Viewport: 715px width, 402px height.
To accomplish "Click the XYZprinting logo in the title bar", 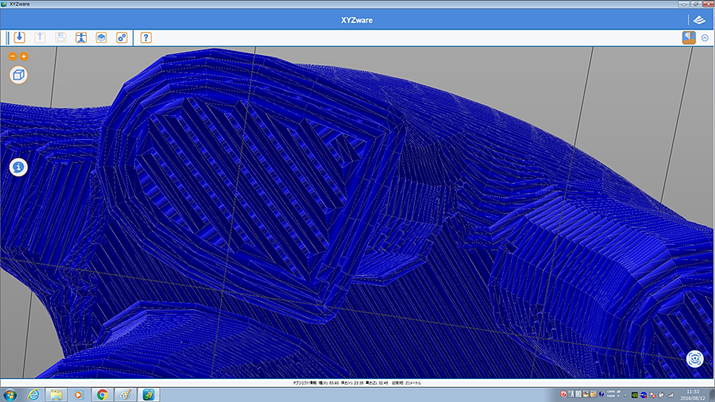I will pyautogui.click(x=697, y=19).
